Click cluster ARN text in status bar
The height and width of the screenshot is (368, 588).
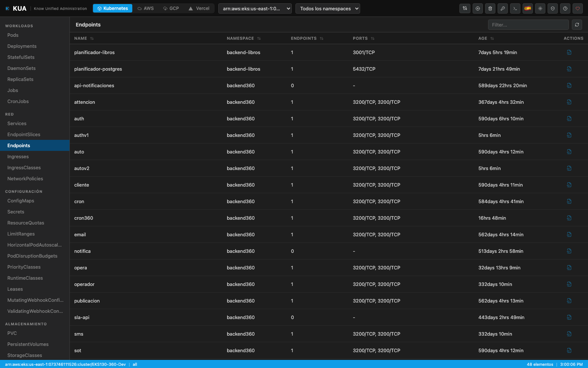65,364
